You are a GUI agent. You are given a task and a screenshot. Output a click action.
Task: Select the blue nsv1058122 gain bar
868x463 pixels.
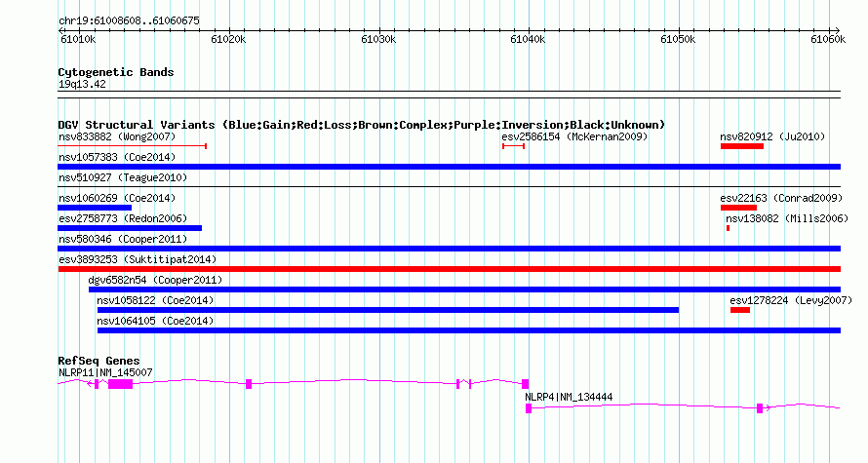[x=387, y=310]
